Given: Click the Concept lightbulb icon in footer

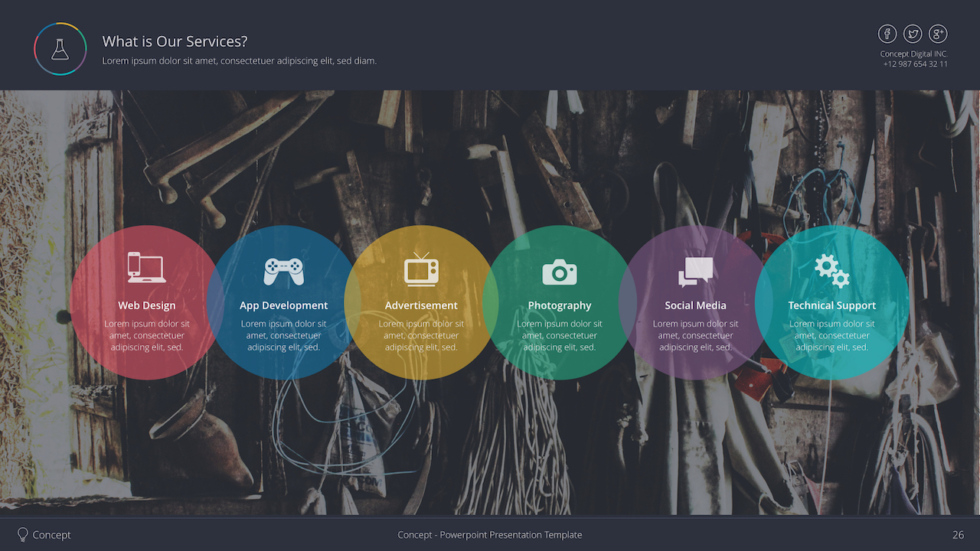Looking at the screenshot, I should (24, 534).
